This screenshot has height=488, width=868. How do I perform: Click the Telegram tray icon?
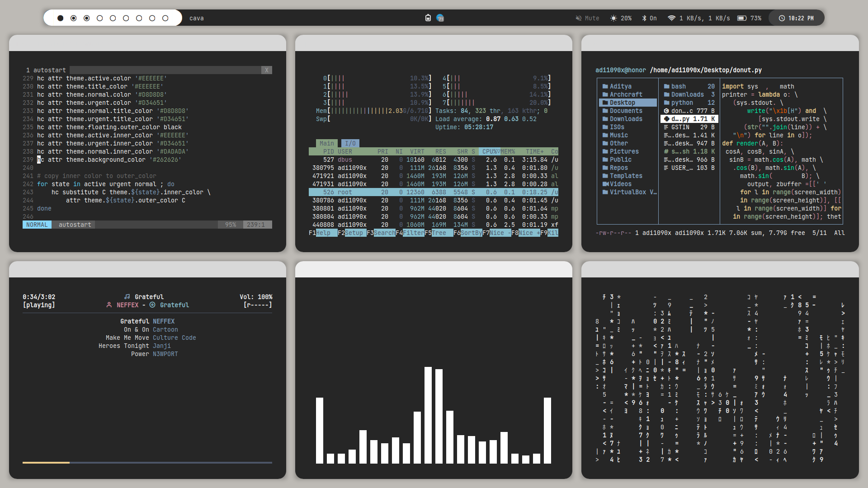point(440,18)
